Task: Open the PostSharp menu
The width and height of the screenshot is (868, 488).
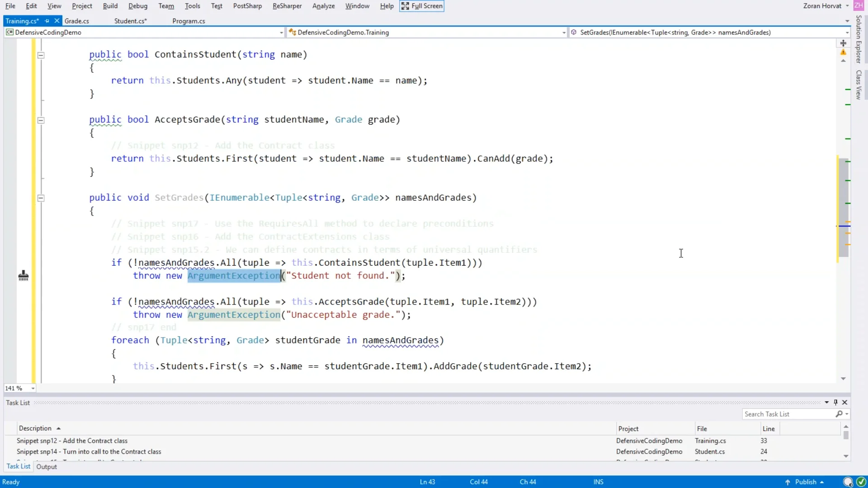Action: pos(247,6)
